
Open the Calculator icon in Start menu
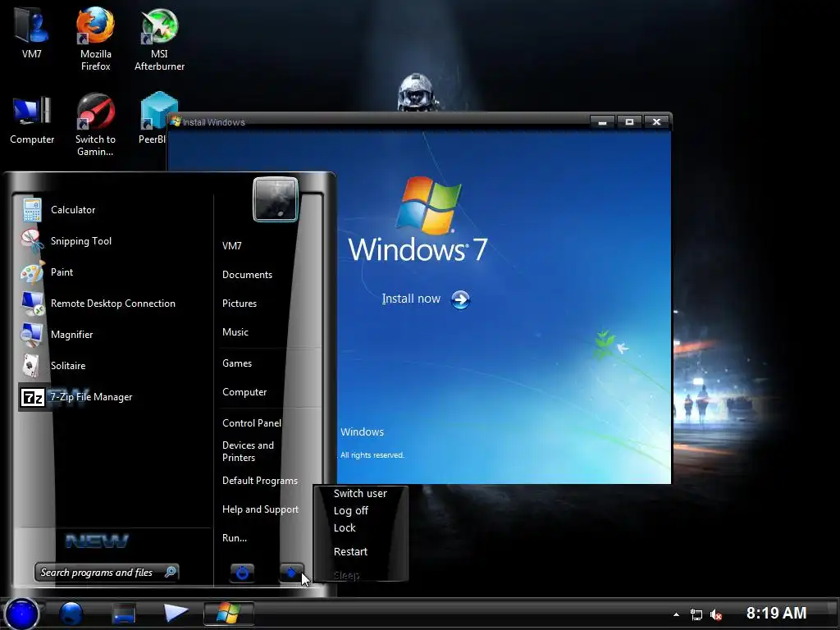coord(32,209)
